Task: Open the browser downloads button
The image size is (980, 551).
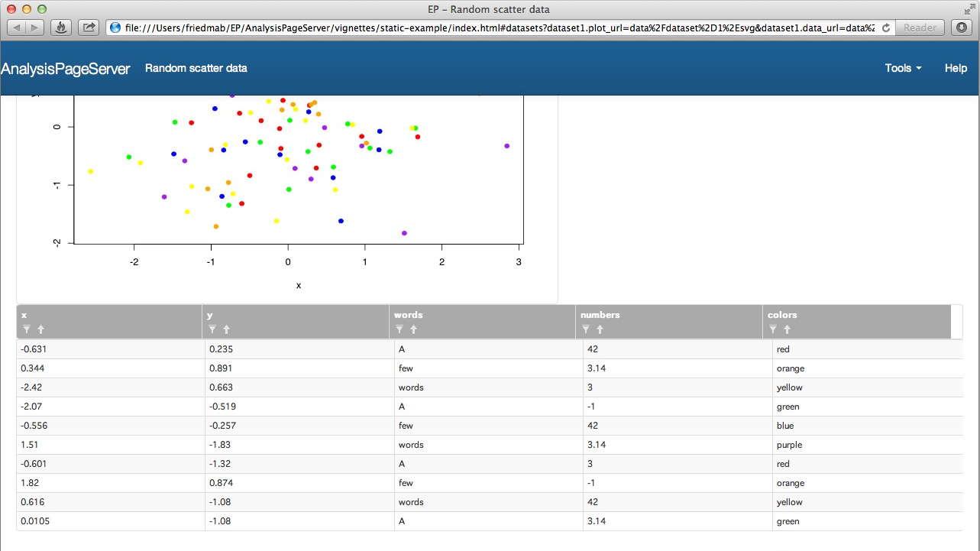Action: 962,28
